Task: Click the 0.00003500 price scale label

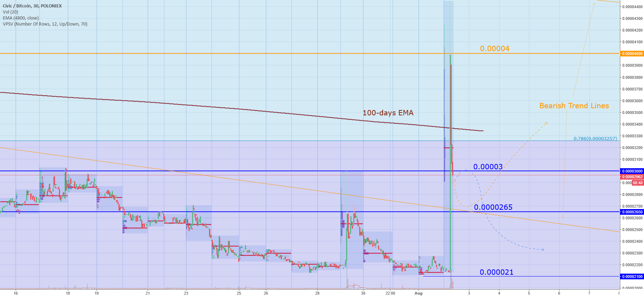Action: click(x=632, y=113)
